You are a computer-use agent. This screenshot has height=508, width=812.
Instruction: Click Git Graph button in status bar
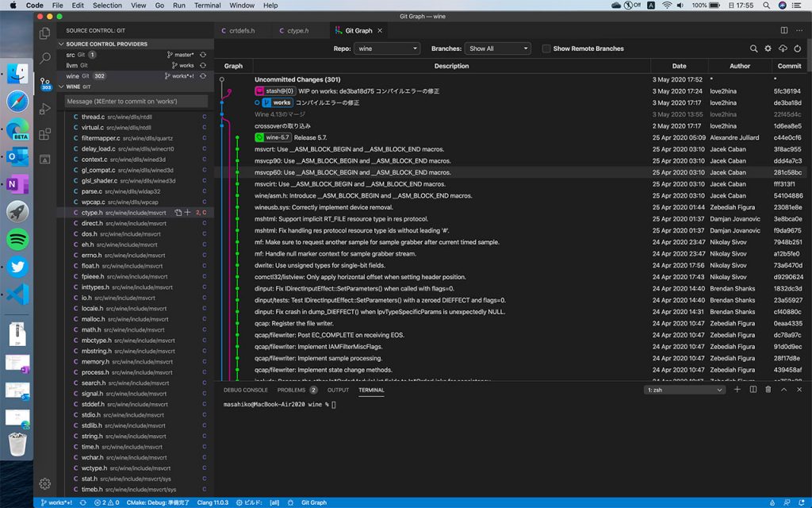point(314,502)
